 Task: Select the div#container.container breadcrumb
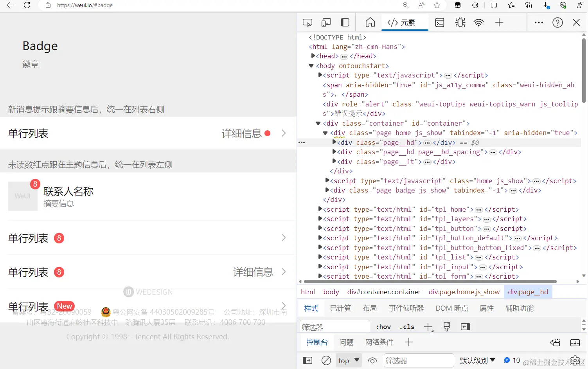click(384, 292)
